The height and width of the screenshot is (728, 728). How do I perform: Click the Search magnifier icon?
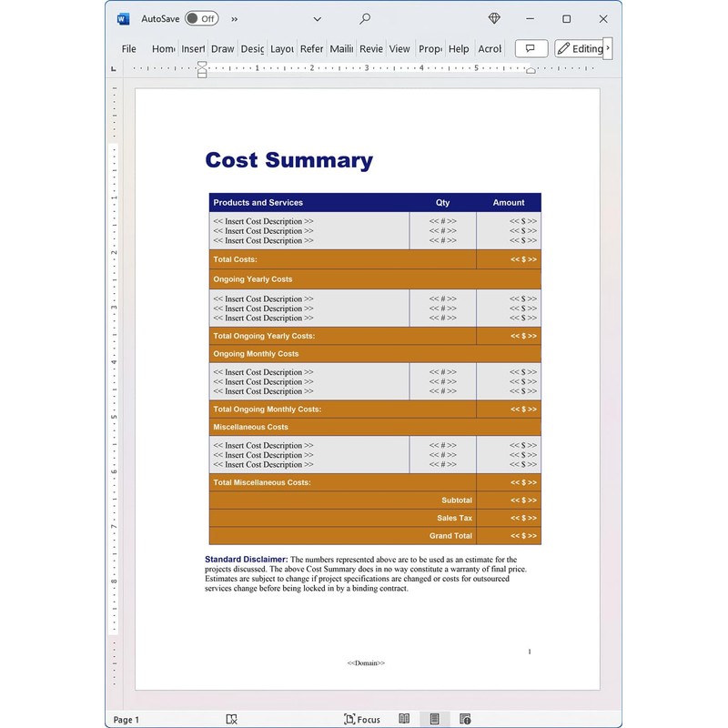[365, 18]
